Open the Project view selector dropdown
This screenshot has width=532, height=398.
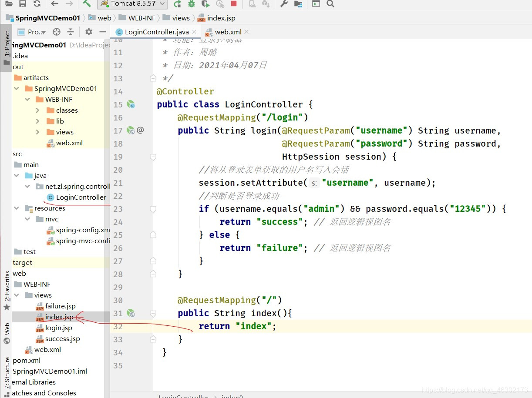point(32,32)
